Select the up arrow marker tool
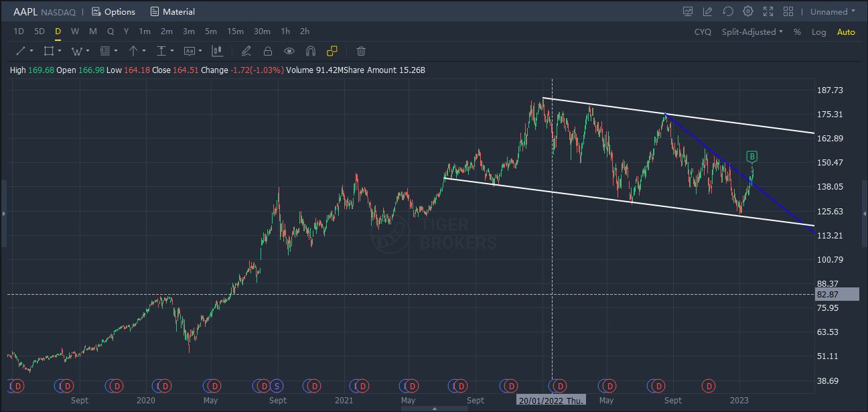The width and height of the screenshot is (868, 412). tap(133, 51)
